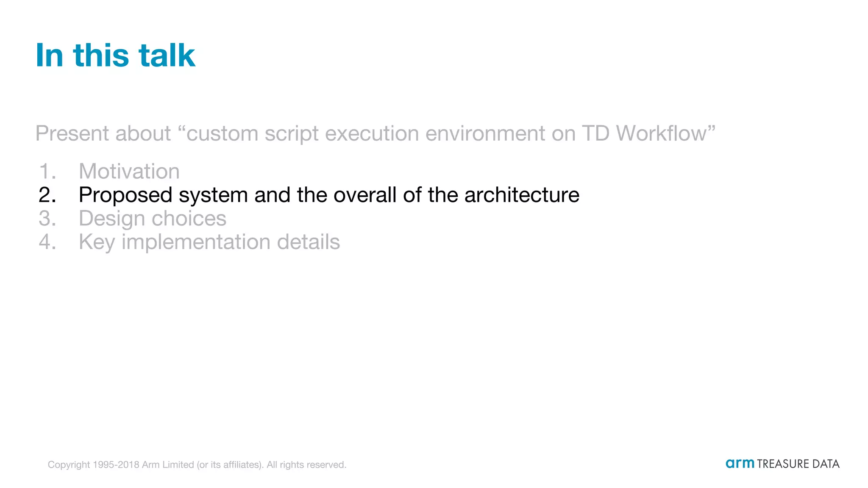The height and width of the screenshot is (488, 868).
Task: Select the 'Motivation' agenda item
Action: coord(129,171)
